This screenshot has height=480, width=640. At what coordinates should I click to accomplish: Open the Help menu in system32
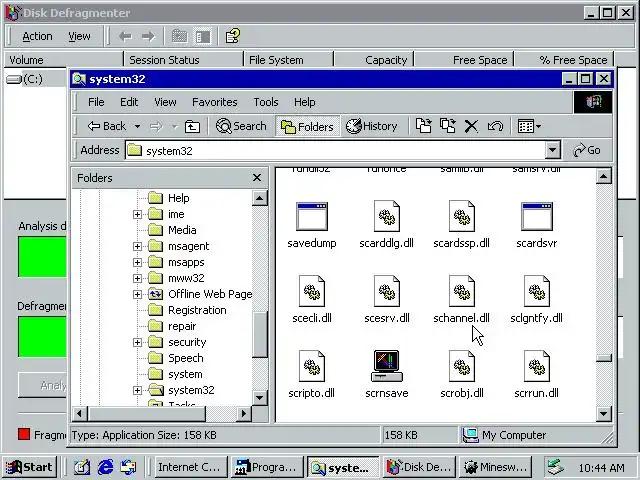click(304, 102)
